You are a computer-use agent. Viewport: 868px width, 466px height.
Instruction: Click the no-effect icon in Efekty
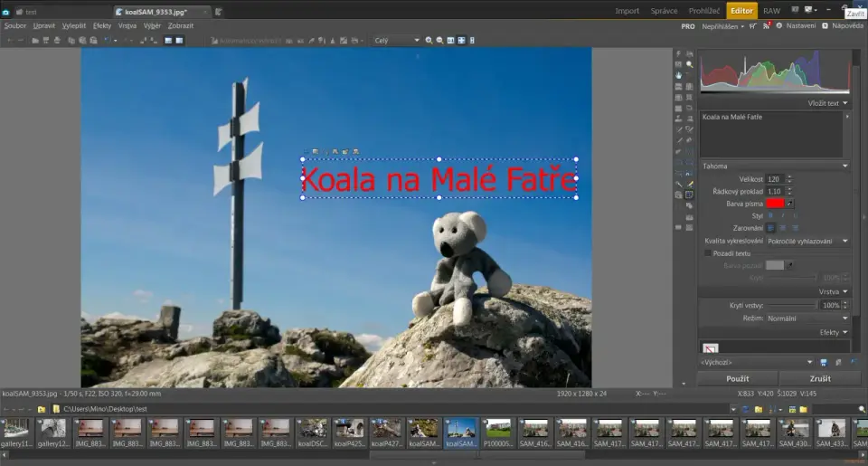[710, 347]
